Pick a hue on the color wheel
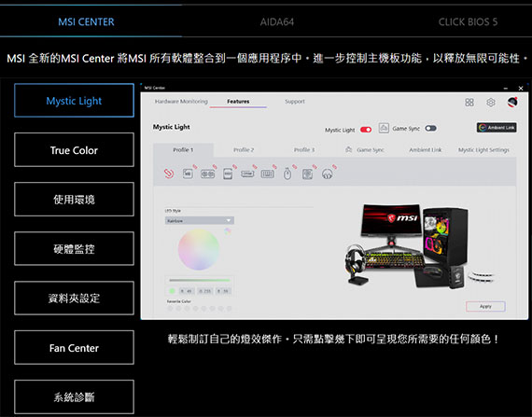The image size is (532, 417). coord(199,249)
